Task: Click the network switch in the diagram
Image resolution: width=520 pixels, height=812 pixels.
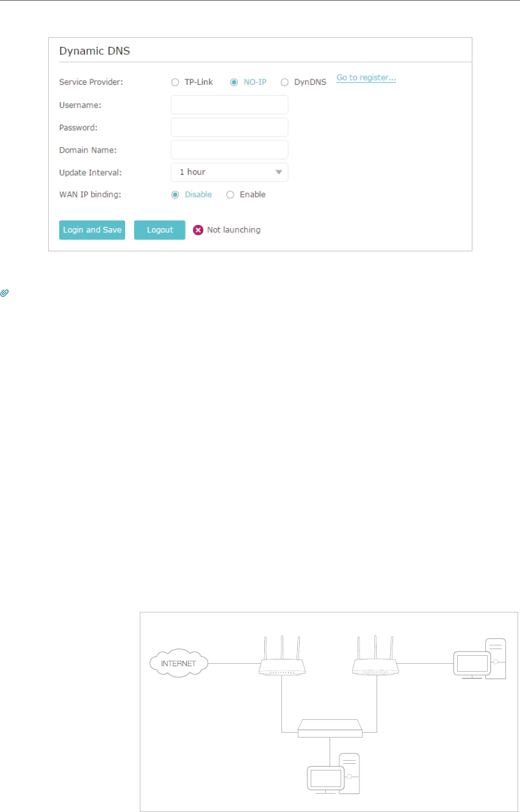Action: [330, 727]
